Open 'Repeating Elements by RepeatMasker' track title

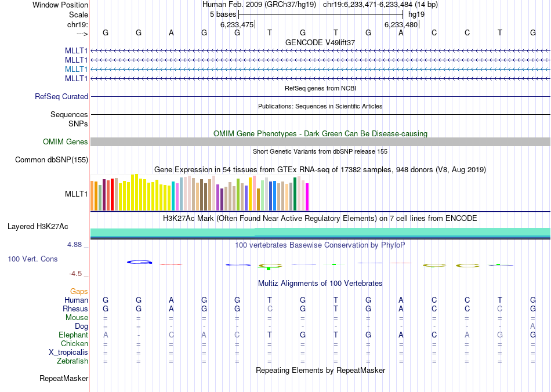(320, 370)
